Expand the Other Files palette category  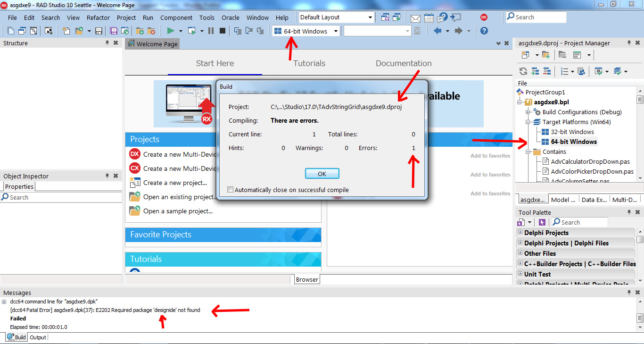[520, 253]
